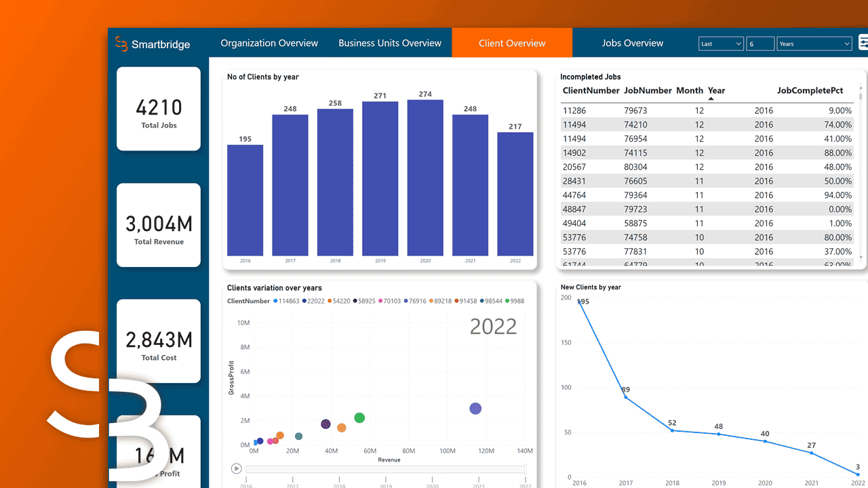Toggle legend marker for client 76916
Screen dimensions: 868x488
point(405,301)
